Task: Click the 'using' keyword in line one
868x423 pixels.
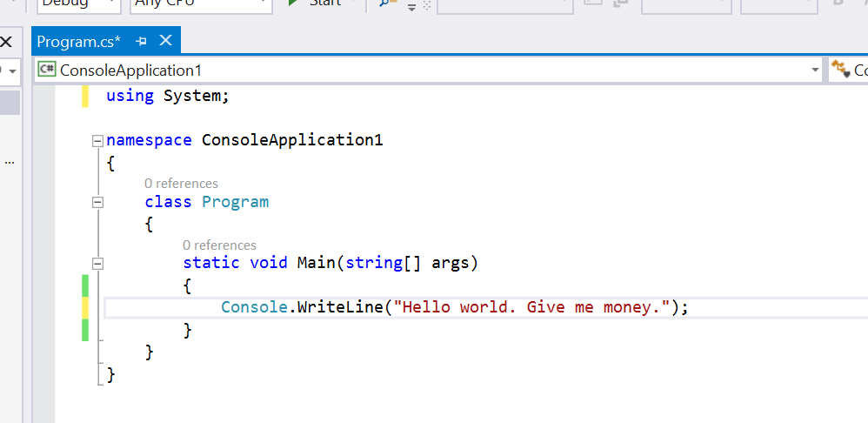Action: tap(130, 96)
